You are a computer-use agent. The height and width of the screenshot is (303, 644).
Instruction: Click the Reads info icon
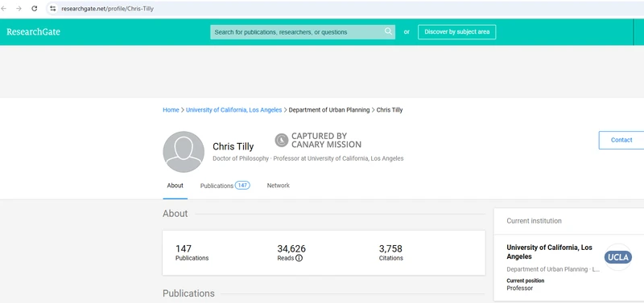[x=299, y=258]
